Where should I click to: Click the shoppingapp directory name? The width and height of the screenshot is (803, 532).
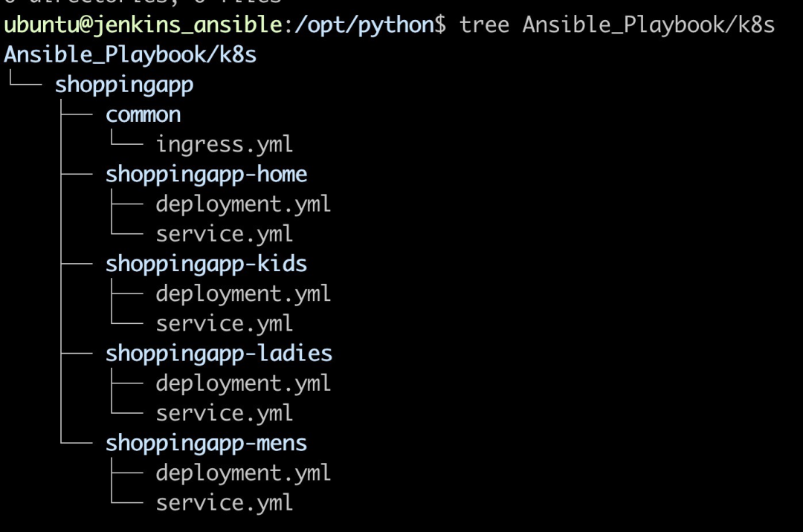pos(124,85)
